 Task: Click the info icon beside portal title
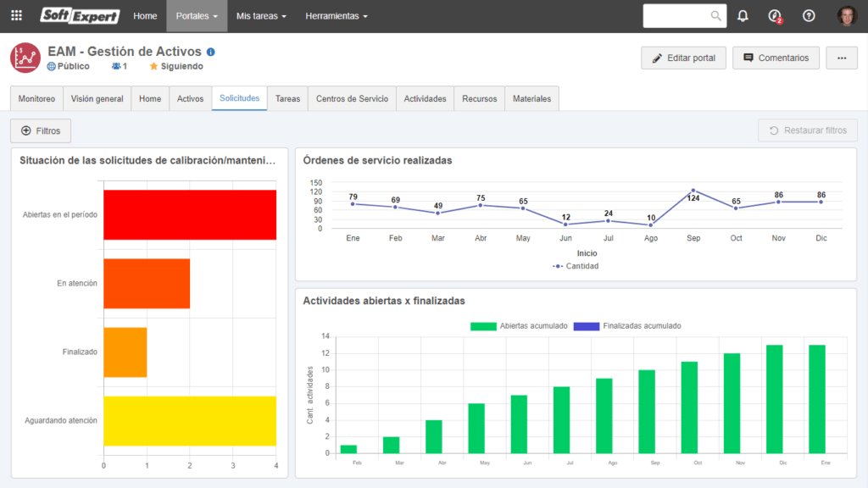pos(210,52)
